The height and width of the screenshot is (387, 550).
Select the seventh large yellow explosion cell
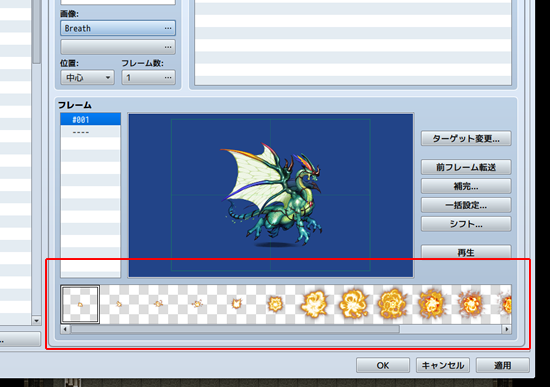click(x=314, y=304)
